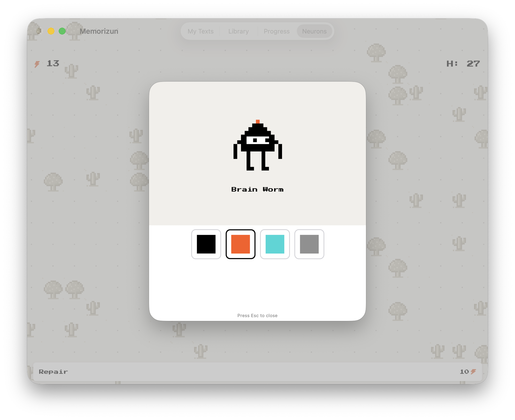The height and width of the screenshot is (420, 515).
Task: Click the Brain Worm name label
Action: [257, 189]
